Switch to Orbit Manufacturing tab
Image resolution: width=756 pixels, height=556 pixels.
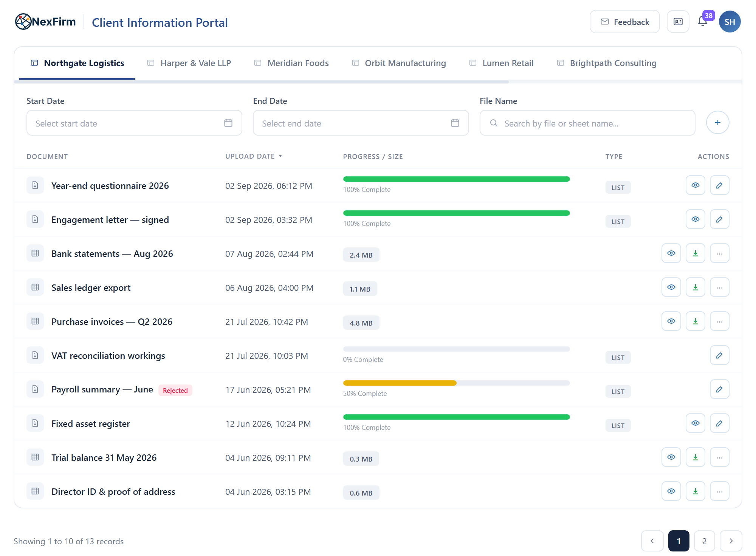point(399,63)
